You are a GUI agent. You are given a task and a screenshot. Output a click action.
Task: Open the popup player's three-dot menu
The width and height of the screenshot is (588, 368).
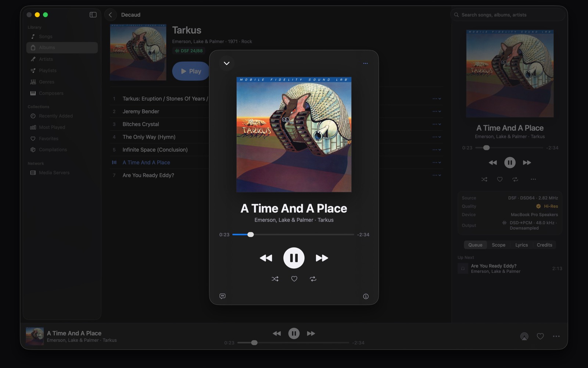coord(365,63)
